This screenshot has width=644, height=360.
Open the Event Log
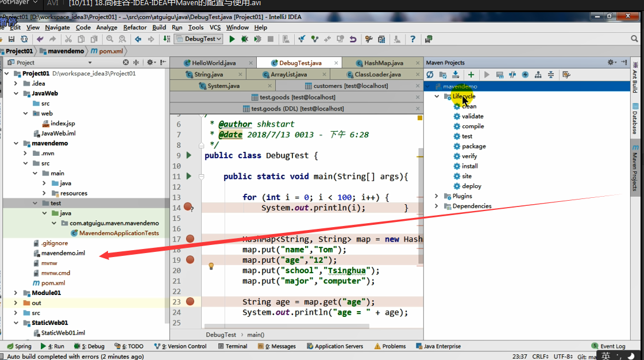coord(609,346)
